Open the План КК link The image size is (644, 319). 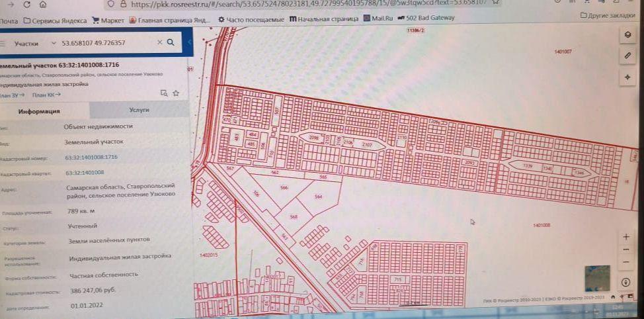coord(46,95)
